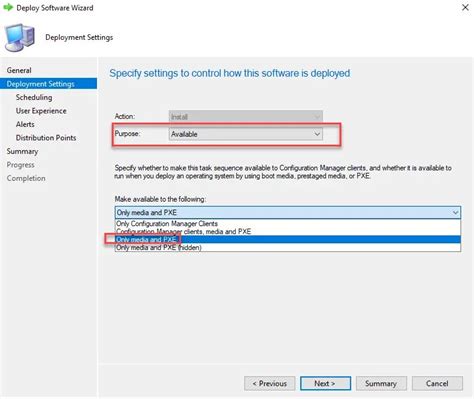This screenshot has width=474, height=399.
Task: Open the disabled Action dropdown showing Install
Action: (246, 117)
